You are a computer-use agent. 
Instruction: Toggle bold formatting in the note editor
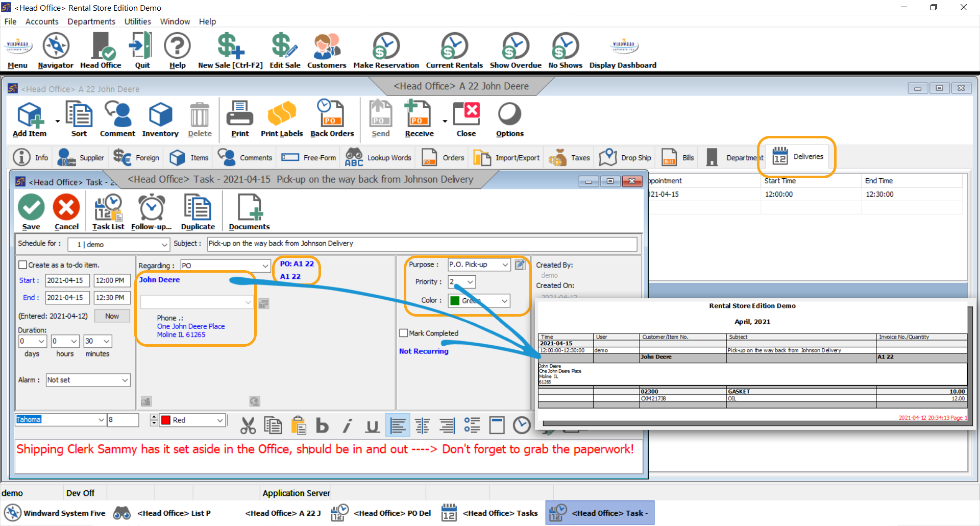click(322, 425)
